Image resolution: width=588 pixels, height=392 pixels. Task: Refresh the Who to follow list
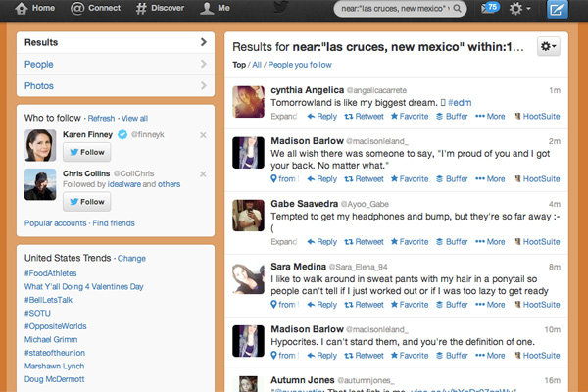101,119
